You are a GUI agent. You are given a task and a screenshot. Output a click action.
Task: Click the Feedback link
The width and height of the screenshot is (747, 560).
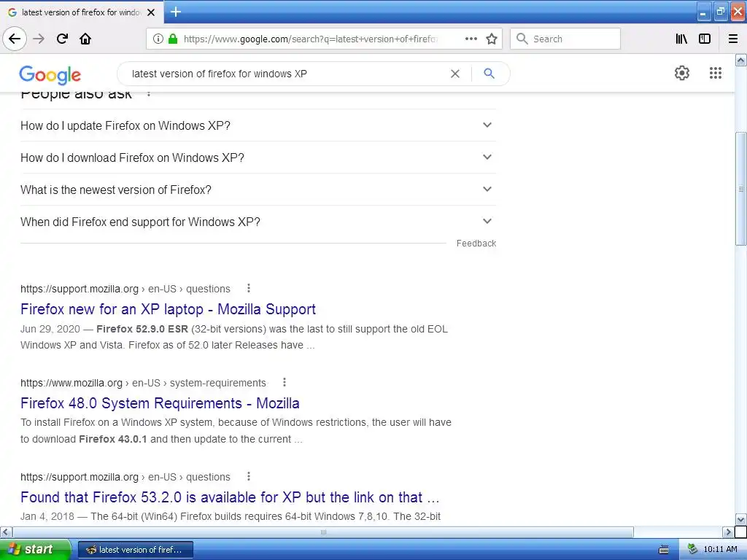click(476, 244)
